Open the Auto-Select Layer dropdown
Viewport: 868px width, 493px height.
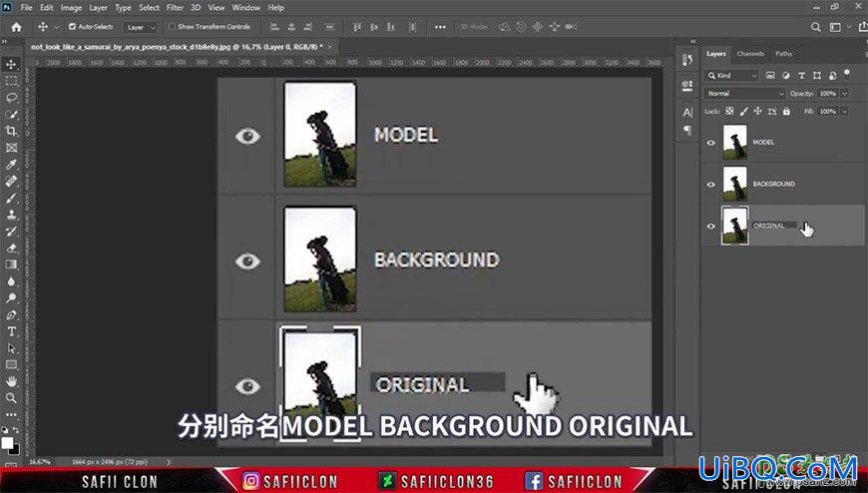pos(140,27)
